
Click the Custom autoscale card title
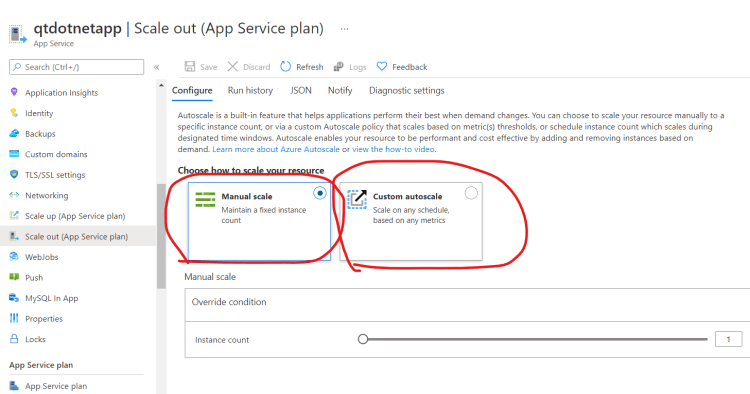[x=408, y=196]
